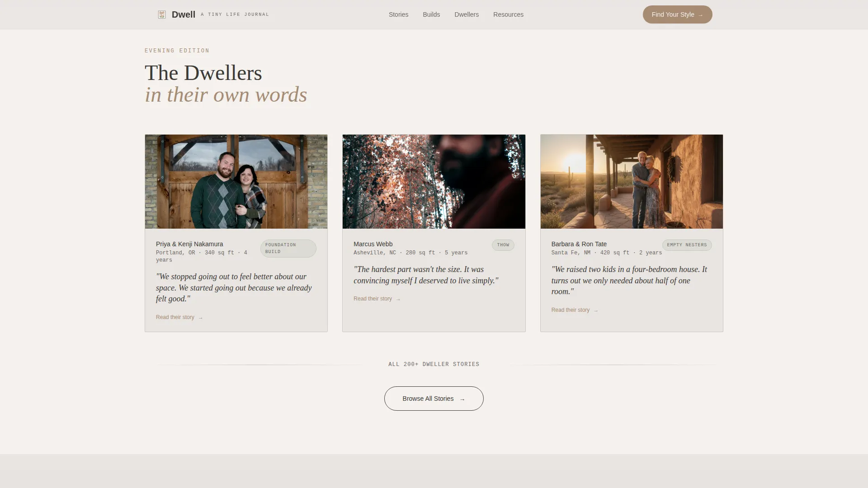This screenshot has width=868, height=488.
Task: Read Marcus Webb's story link
Action: point(377,299)
